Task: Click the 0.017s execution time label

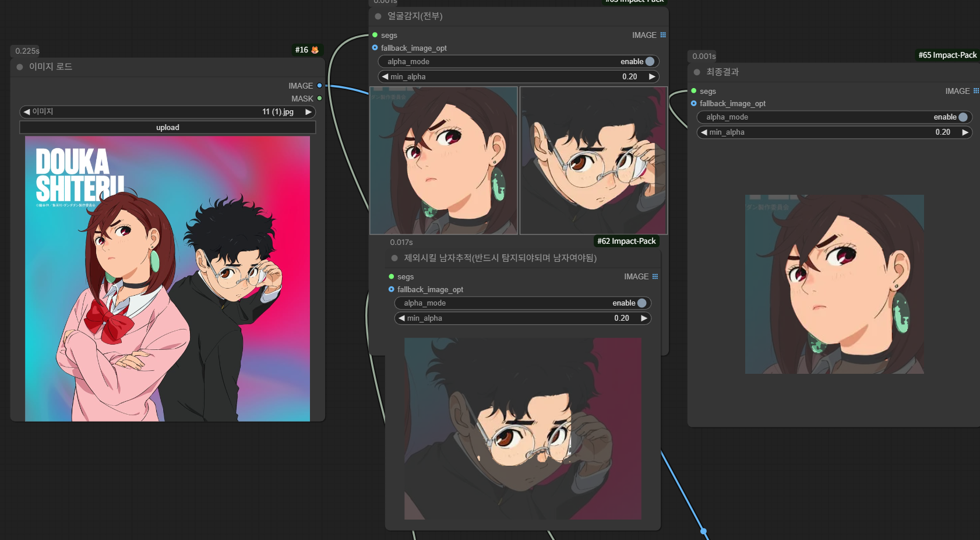Action: click(x=401, y=243)
